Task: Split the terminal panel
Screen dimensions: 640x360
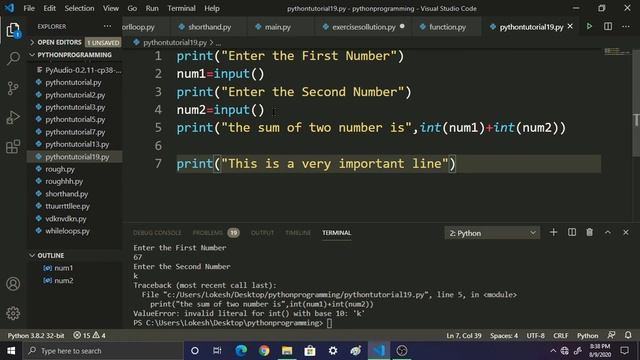Action: [572, 232]
